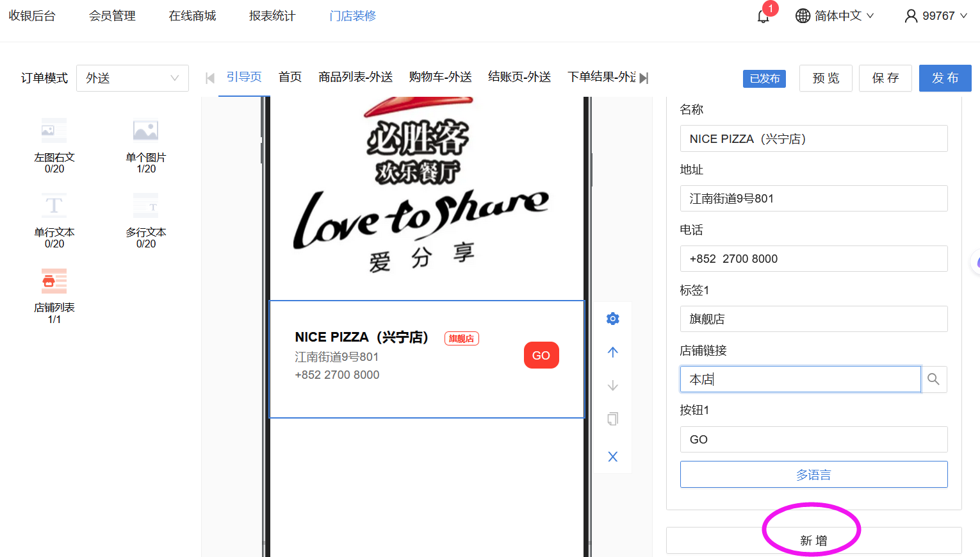The image size is (980, 557).
Task: Click the 旗舰店 tag in preview
Action: (461, 338)
